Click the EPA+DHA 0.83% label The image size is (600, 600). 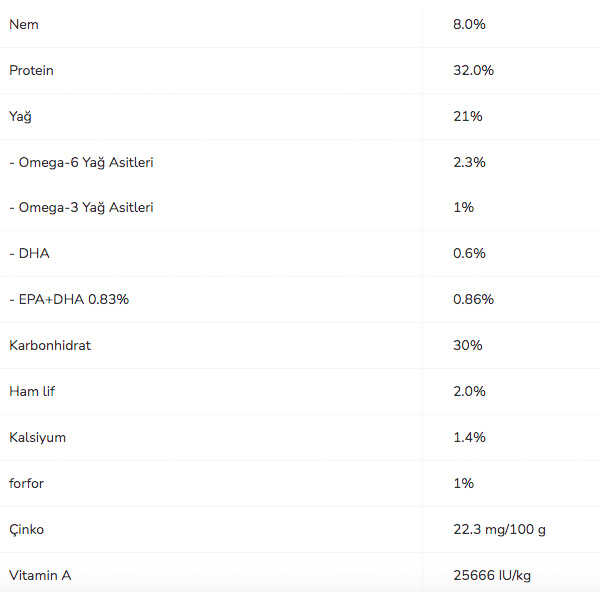click(69, 300)
